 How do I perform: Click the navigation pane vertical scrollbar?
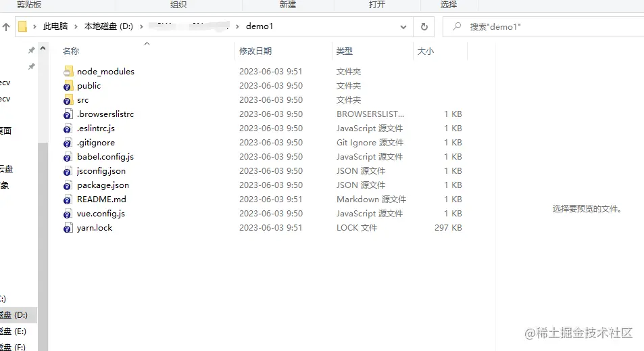coord(43,245)
